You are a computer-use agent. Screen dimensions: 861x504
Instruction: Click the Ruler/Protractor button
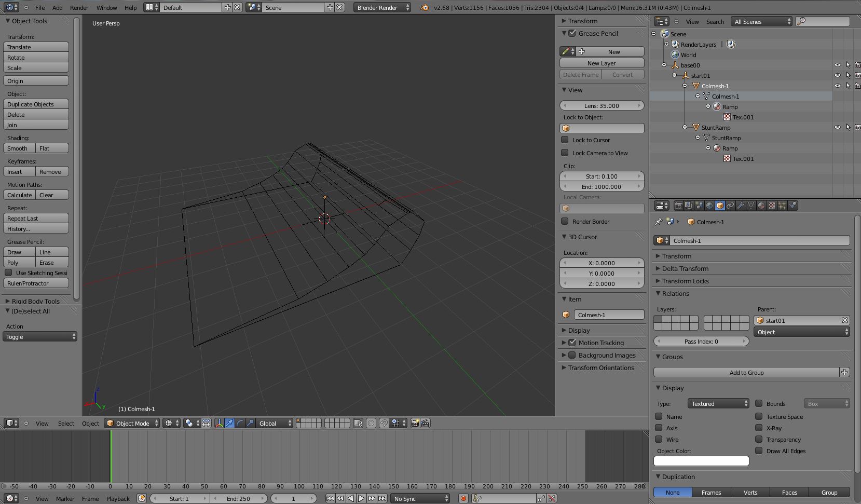[x=36, y=283]
